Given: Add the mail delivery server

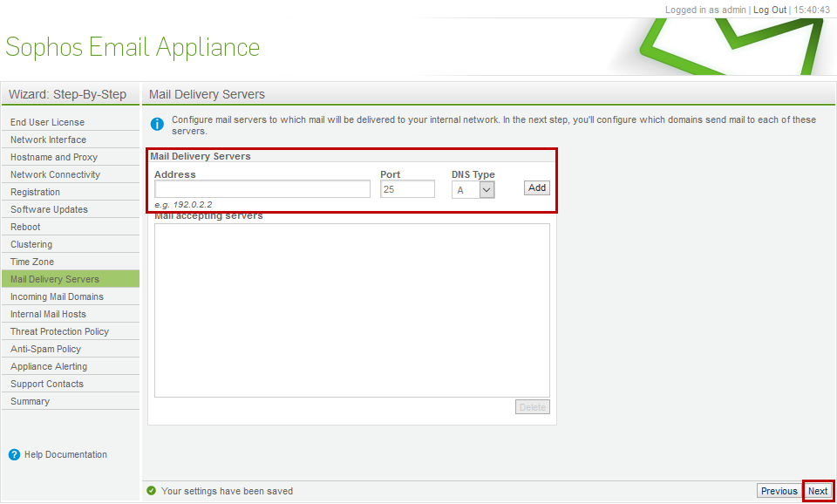Looking at the screenshot, I should [x=536, y=188].
